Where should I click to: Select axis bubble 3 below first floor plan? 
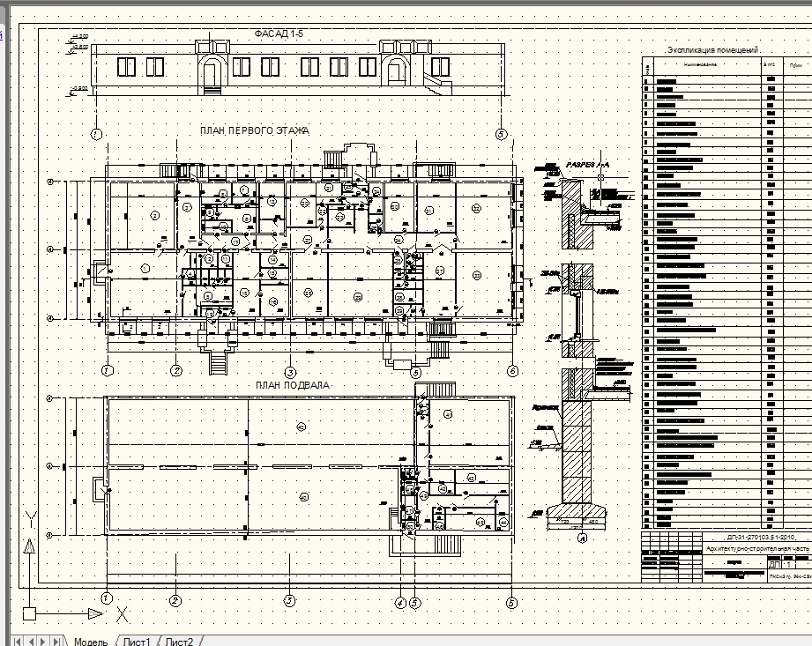(290, 373)
